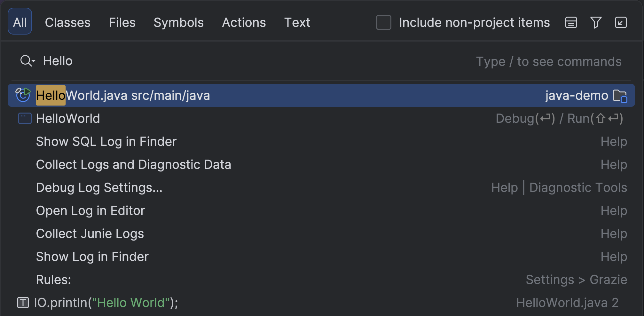Choose Debug Log Settings... action

tap(99, 187)
